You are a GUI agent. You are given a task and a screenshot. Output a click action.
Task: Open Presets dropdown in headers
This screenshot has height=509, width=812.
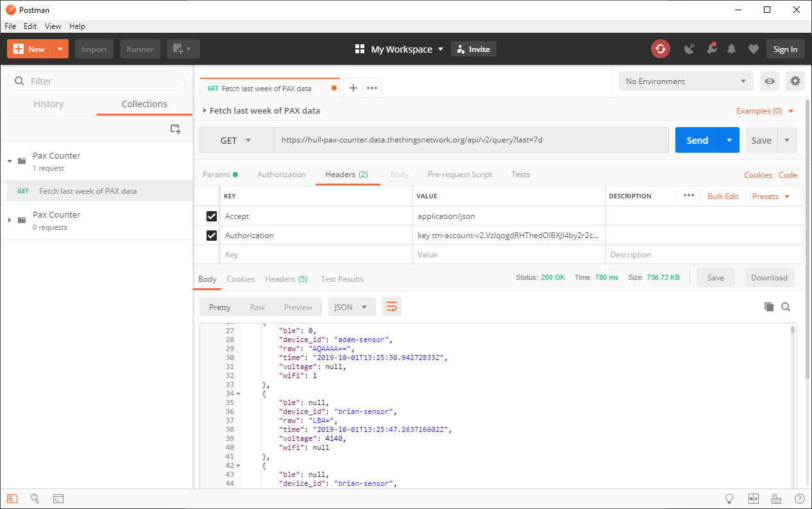tap(771, 196)
